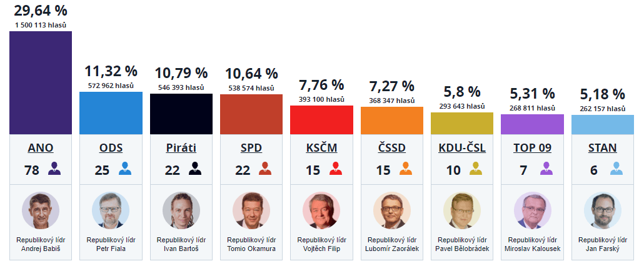Open the ANO party link

click(x=41, y=148)
